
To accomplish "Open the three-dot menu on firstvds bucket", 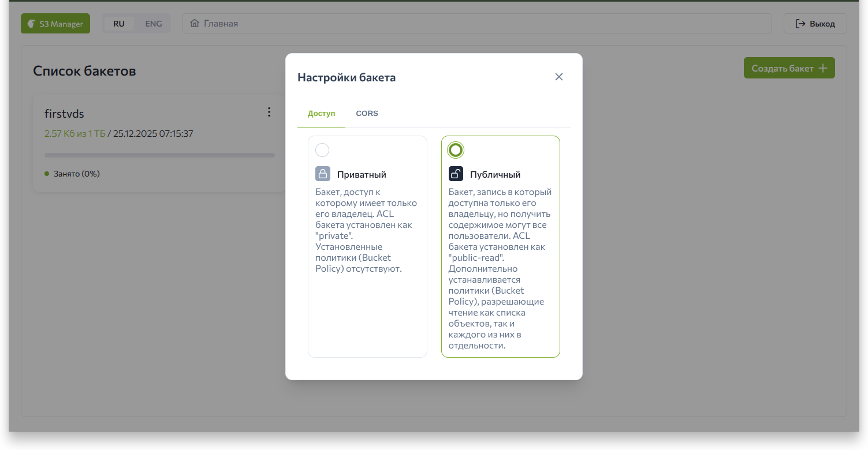I will click(x=269, y=112).
